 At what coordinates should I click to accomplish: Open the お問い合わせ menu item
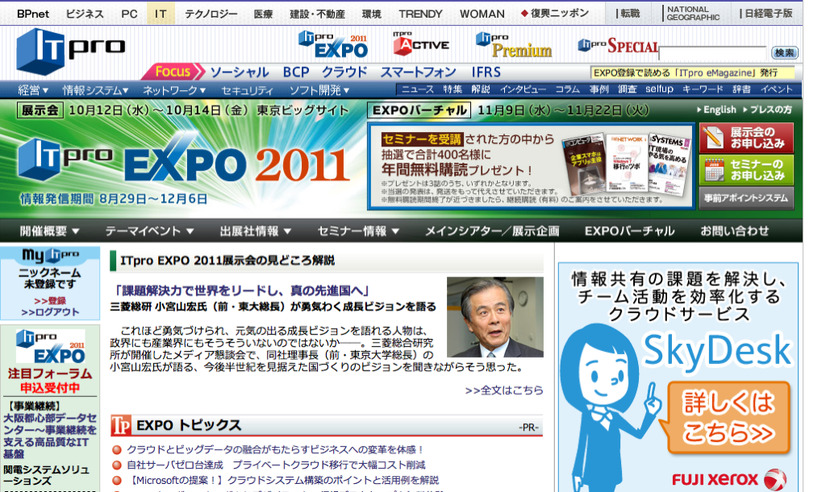pos(734,231)
